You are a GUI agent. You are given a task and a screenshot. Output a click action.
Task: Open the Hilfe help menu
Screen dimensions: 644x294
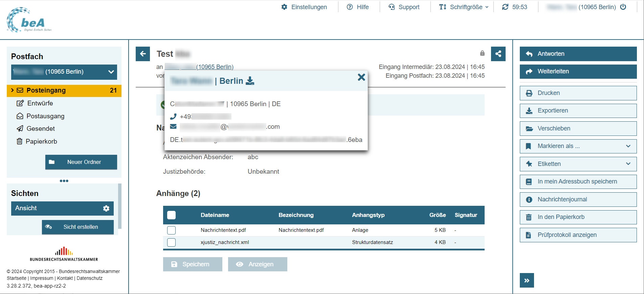point(358,7)
